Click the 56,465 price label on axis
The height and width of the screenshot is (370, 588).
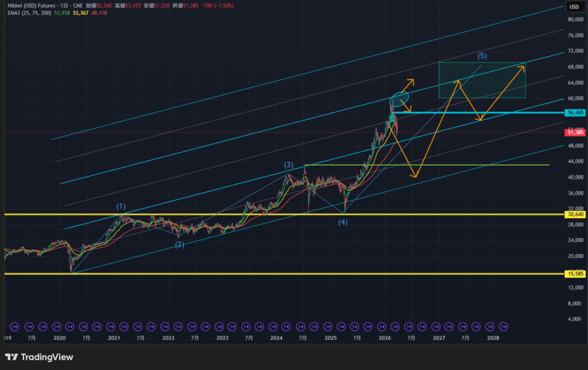575,113
